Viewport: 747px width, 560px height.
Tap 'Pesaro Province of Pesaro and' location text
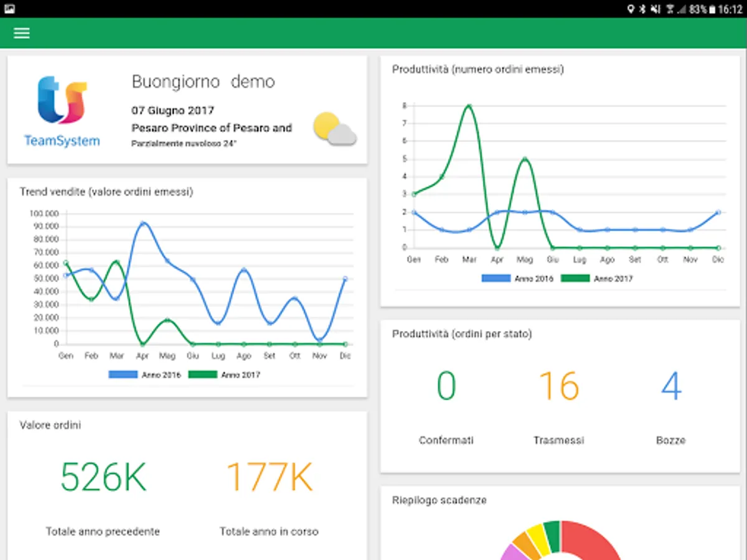(x=212, y=128)
